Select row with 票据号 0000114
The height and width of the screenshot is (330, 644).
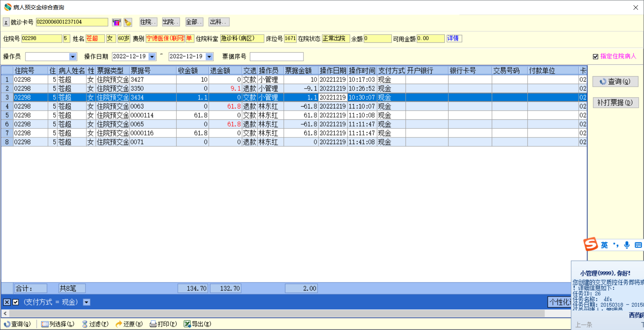pos(294,115)
